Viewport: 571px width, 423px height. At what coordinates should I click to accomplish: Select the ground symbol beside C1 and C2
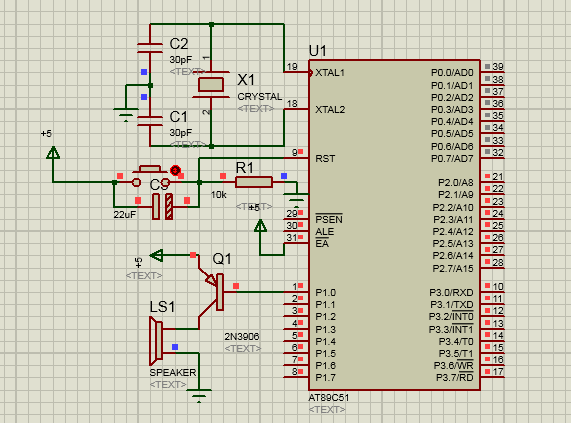pos(126,114)
